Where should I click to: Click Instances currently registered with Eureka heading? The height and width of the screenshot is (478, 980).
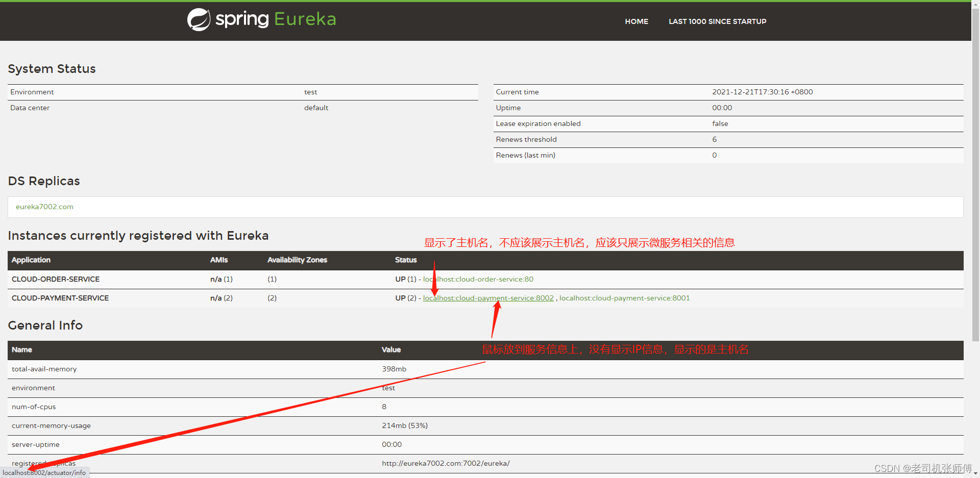pyautogui.click(x=138, y=236)
